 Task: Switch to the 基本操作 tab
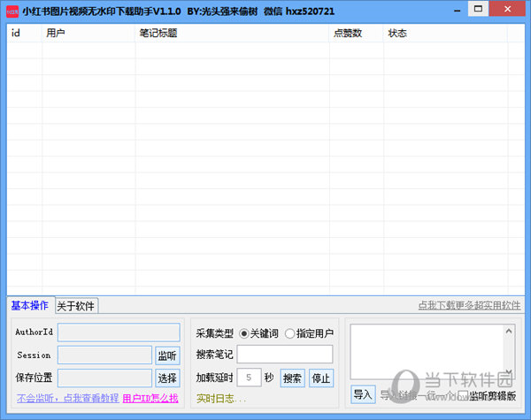tap(29, 306)
